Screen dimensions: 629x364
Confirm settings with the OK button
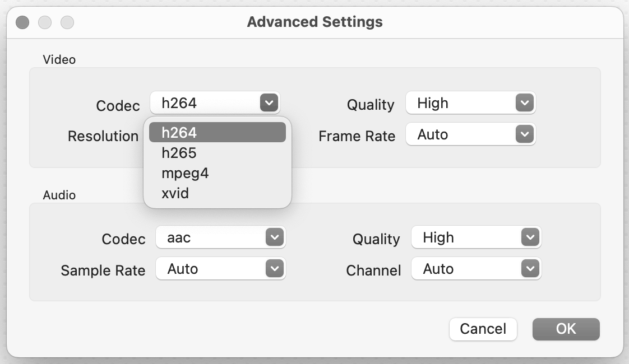coord(566,329)
